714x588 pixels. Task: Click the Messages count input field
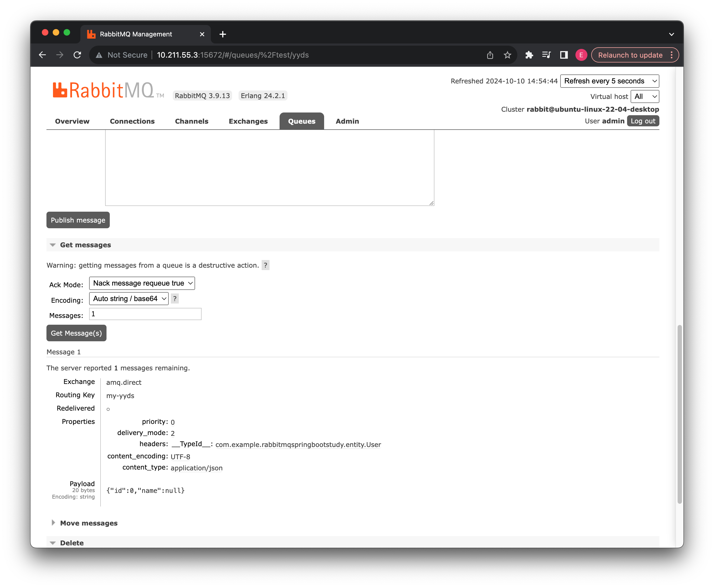(145, 314)
